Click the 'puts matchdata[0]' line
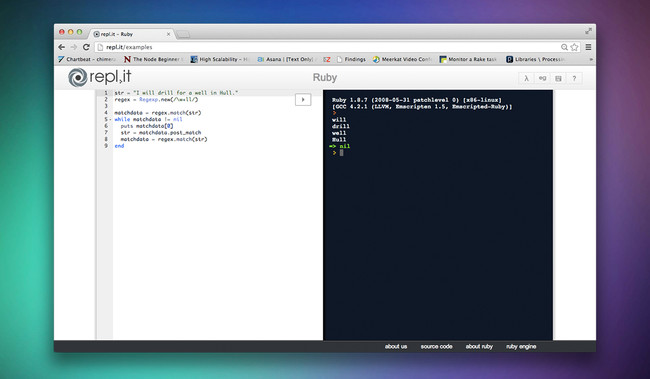The height and width of the screenshot is (379, 650). (147, 126)
